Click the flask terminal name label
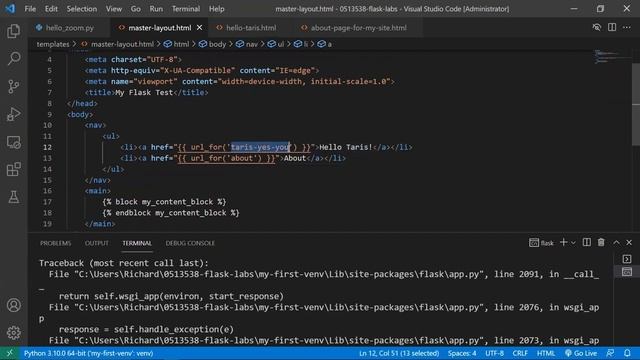640x360 pixels. 547,243
